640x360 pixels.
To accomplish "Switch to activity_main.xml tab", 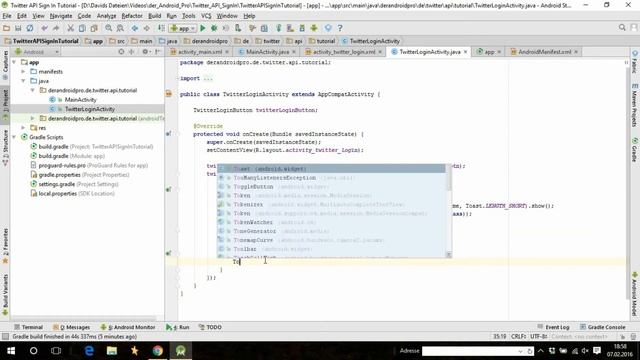I will tap(199, 52).
